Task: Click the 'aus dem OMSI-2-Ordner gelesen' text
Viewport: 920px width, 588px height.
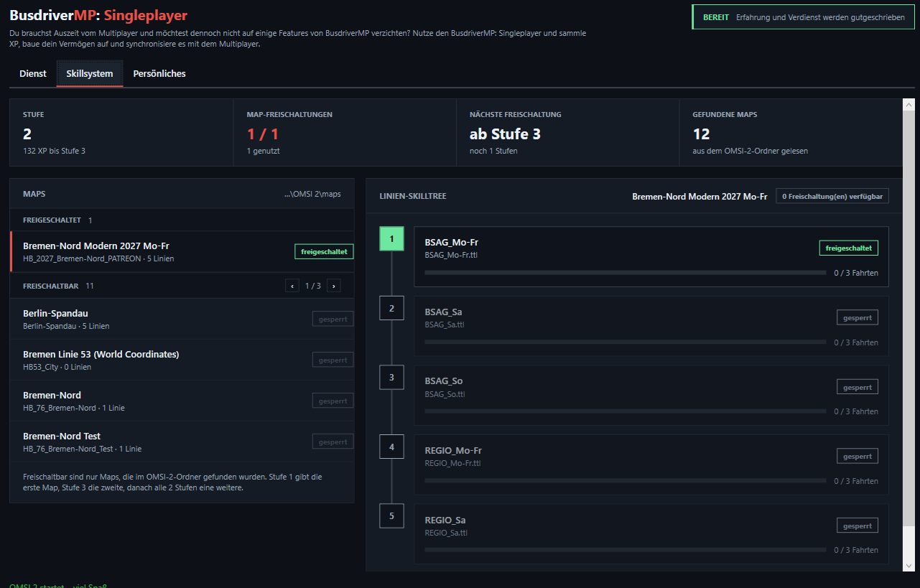Action: point(750,151)
